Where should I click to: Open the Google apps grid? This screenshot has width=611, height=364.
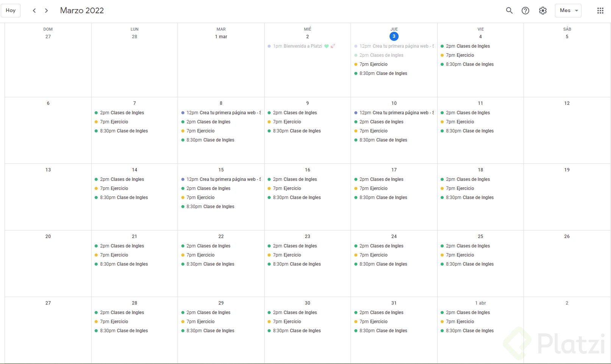pyautogui.click(x=600, y=11)
